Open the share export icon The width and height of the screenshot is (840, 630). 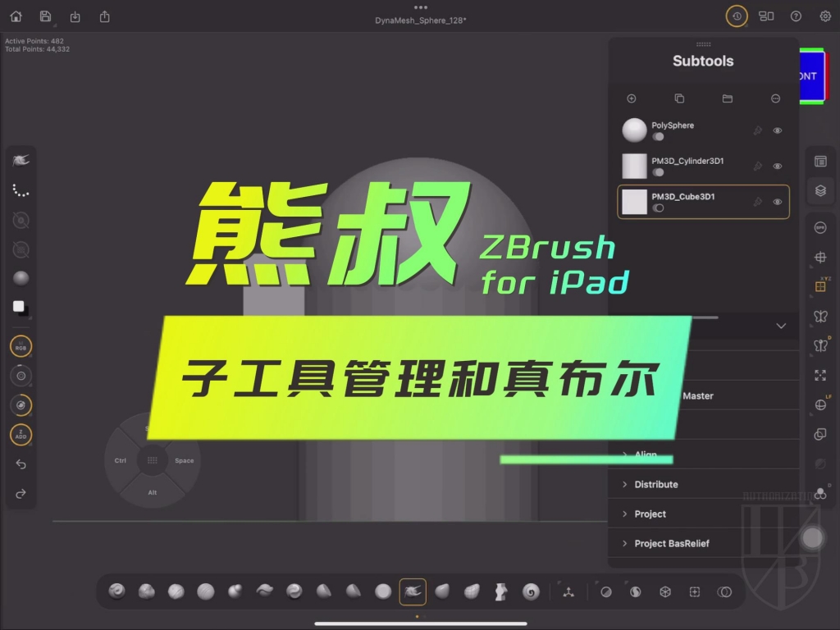click(104, 16)
